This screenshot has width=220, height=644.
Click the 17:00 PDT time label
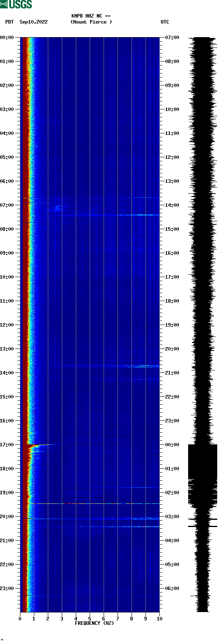click(7, 445)
